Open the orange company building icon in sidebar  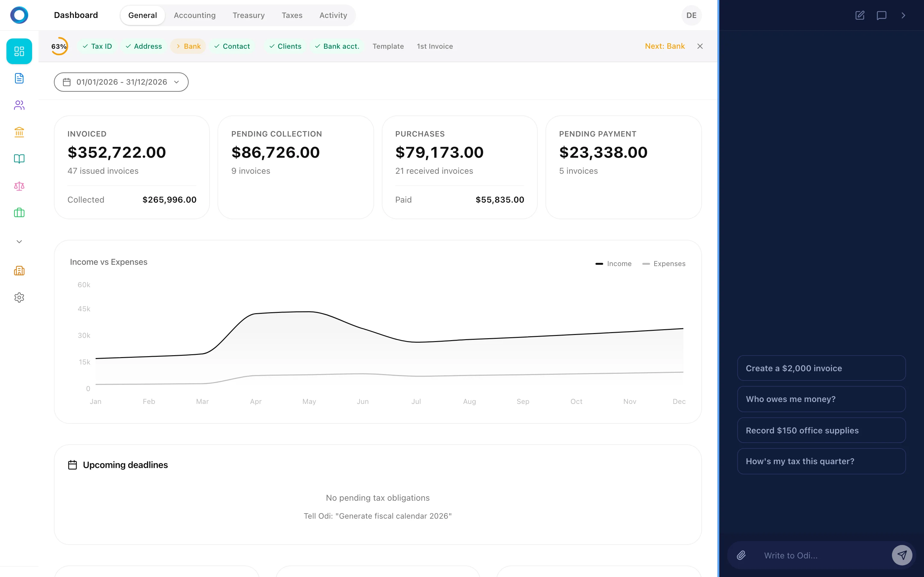(x=19, y=271)
